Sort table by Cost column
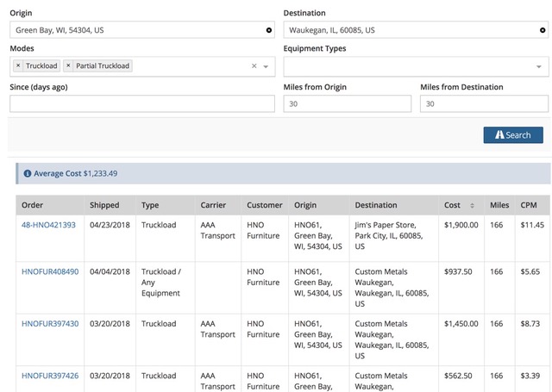 pos(472,206)
